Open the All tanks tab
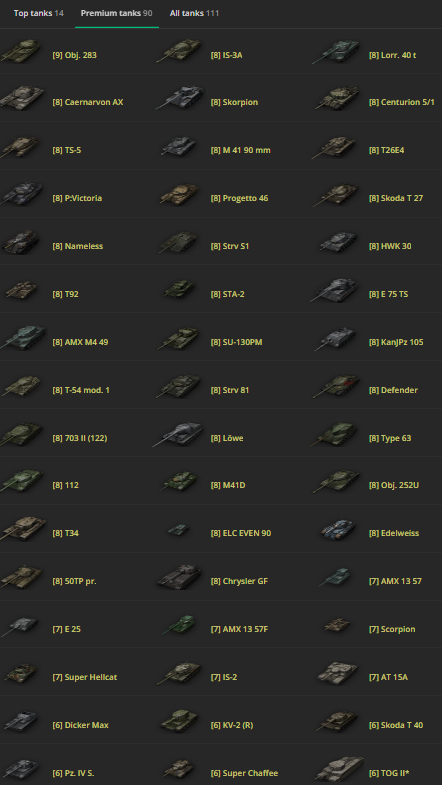The width and height of the screenshot is (442, 785). pyautogui.click(x=194, y=13)
